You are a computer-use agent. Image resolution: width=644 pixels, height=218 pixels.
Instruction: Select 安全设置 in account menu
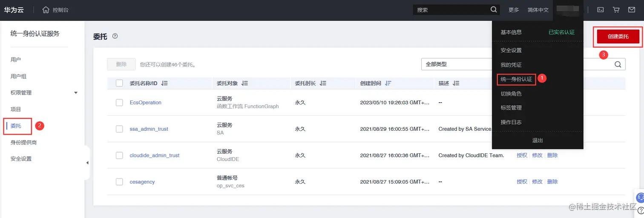click(x=511, y=50)
